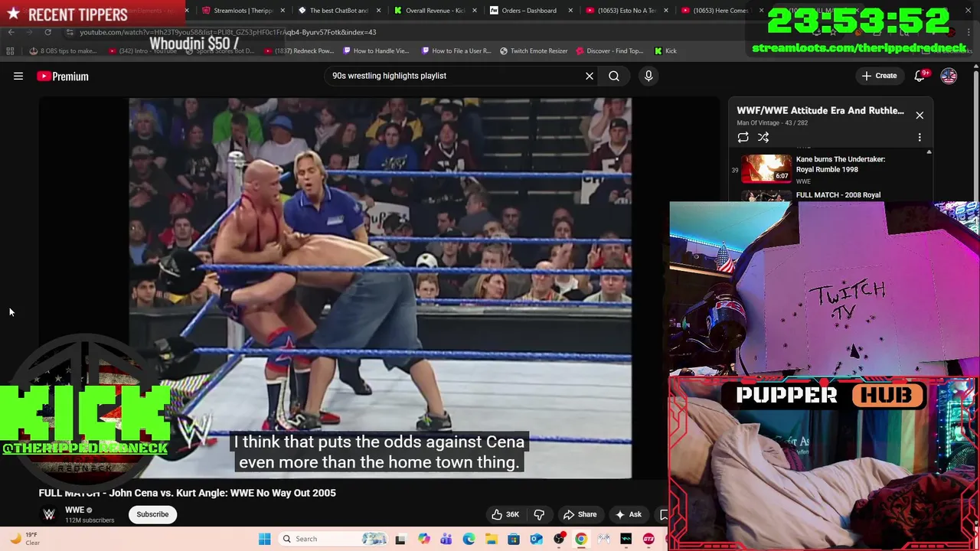
Task: Close the playlist panel
Action: (x=920, y=115)
